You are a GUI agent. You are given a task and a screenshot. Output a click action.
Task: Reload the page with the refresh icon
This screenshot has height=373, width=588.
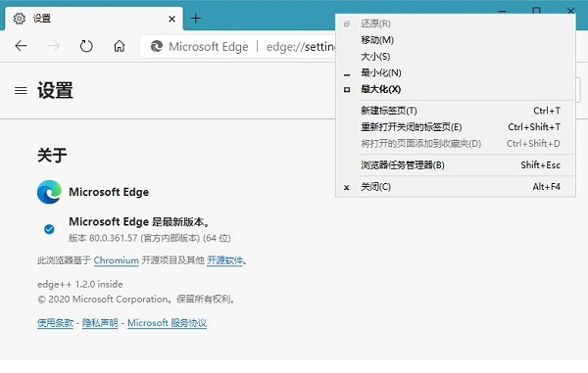tap(86, 46)
